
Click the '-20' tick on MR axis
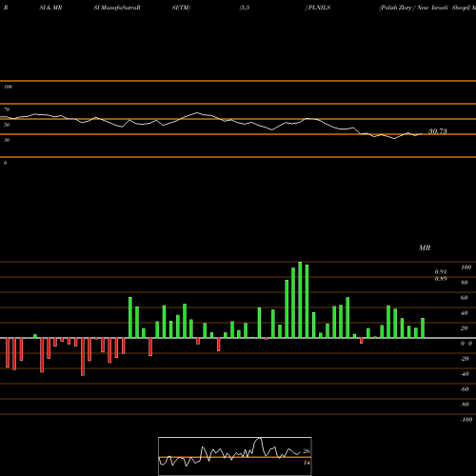click(x=465, y=359)
